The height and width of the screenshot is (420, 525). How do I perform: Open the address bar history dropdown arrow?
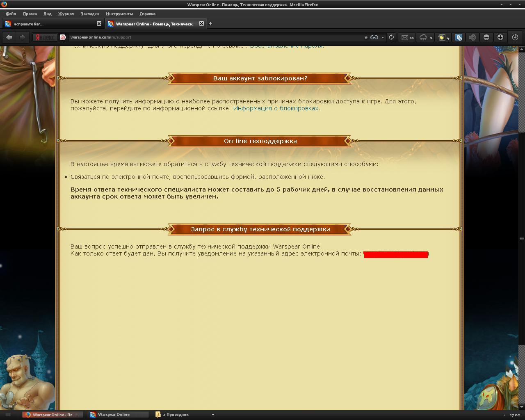coord(383,37)
